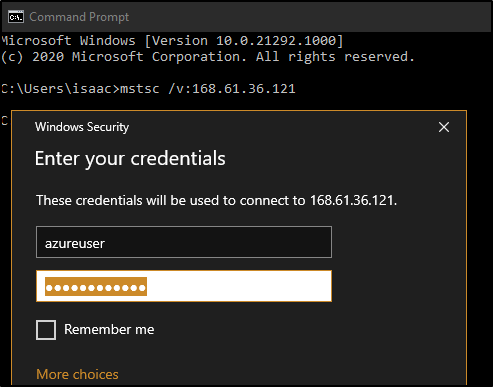The image size is (493, 387).
Task: Click empty area of Command Prompt title bar
Action: pos(300,17)
